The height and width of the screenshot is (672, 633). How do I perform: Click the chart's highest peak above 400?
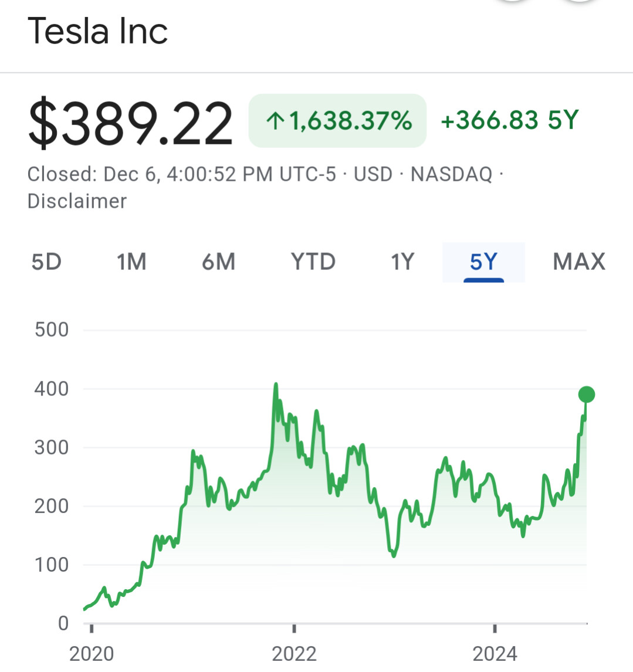[x=276, y=385]
